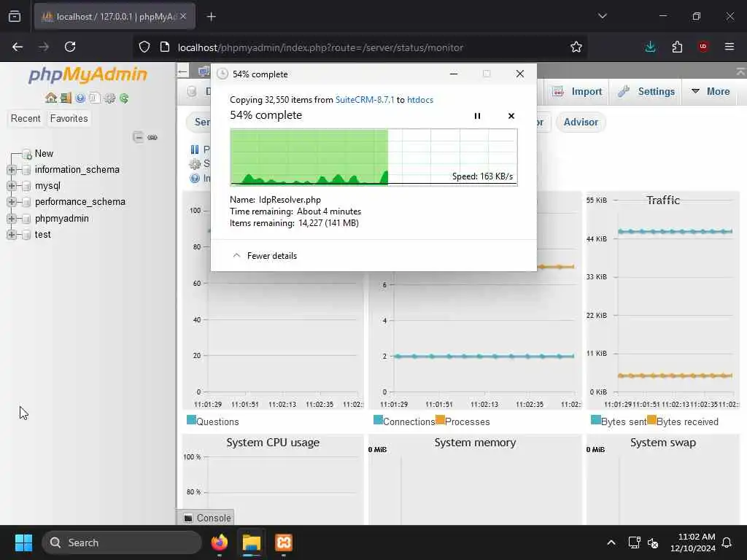Expand the mysql database tree

coord(12,186)
